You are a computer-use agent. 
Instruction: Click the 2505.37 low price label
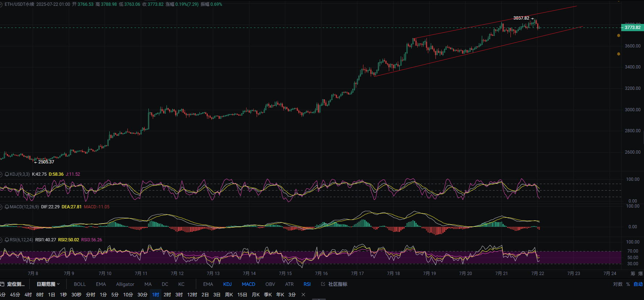[46, 162]
